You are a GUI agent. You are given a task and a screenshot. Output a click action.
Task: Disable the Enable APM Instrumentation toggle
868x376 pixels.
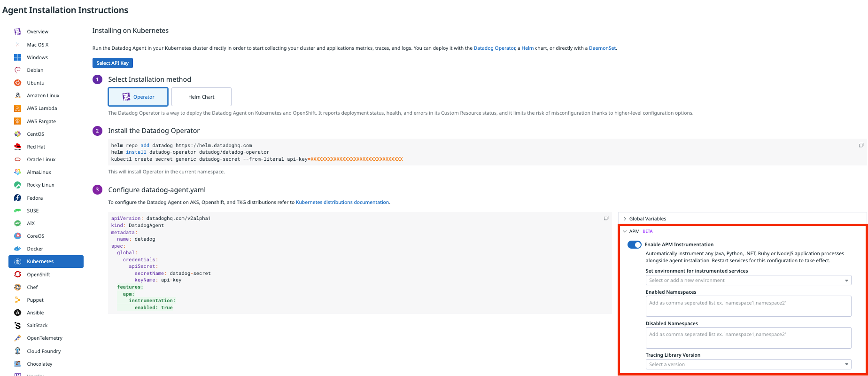(634, 244)
